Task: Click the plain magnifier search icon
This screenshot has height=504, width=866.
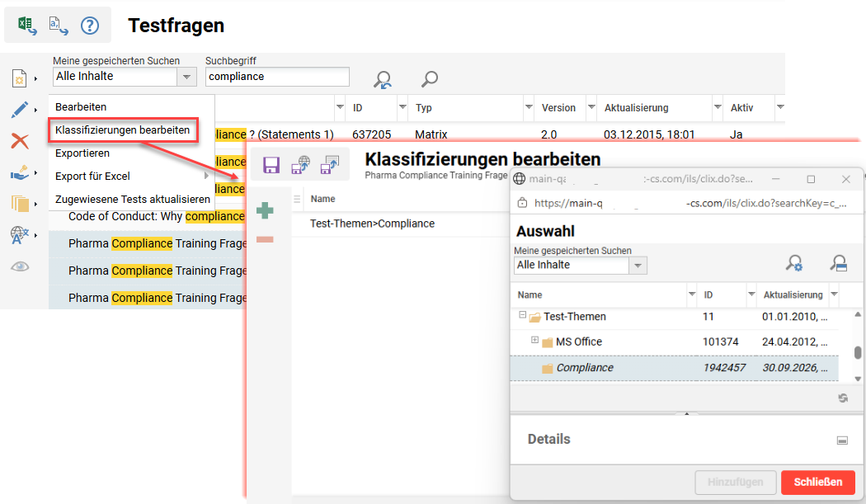Action: tap(429, 79)
